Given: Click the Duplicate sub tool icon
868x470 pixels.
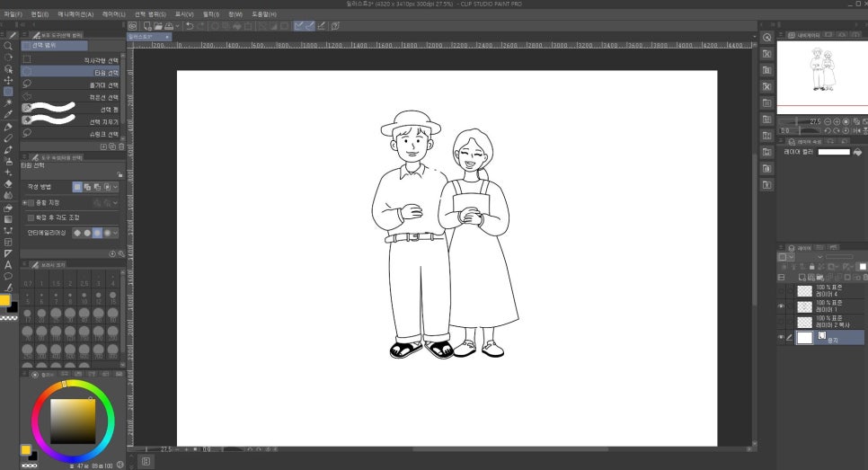Looking at the screenshot, I should point(112,146).
